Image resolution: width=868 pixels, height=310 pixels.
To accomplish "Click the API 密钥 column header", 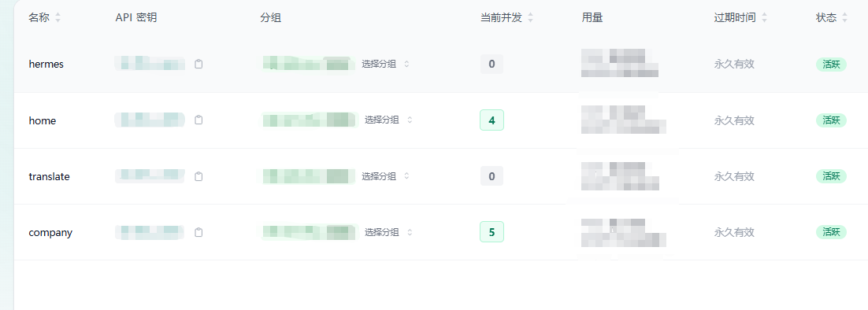I will pyautogui.click(x=135, y=17).
